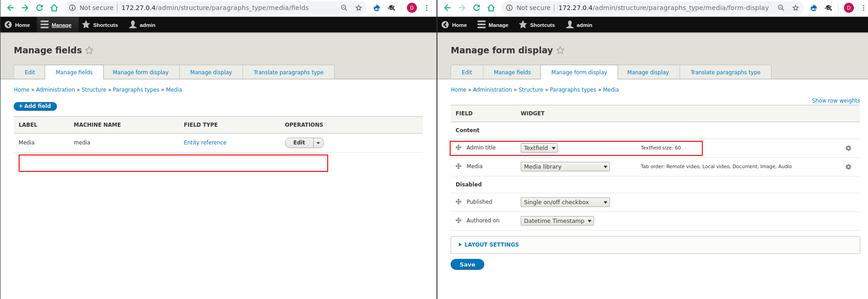Toggle Show row weights link

(x=836, y=101)
